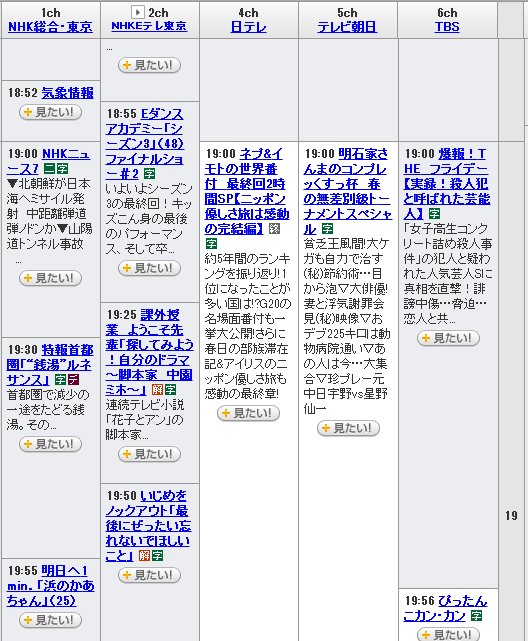This screenshot has height=641, width=528.
Task: Click the 解 commentary icon next to 課外授業 title
Action: click(157, 390)
